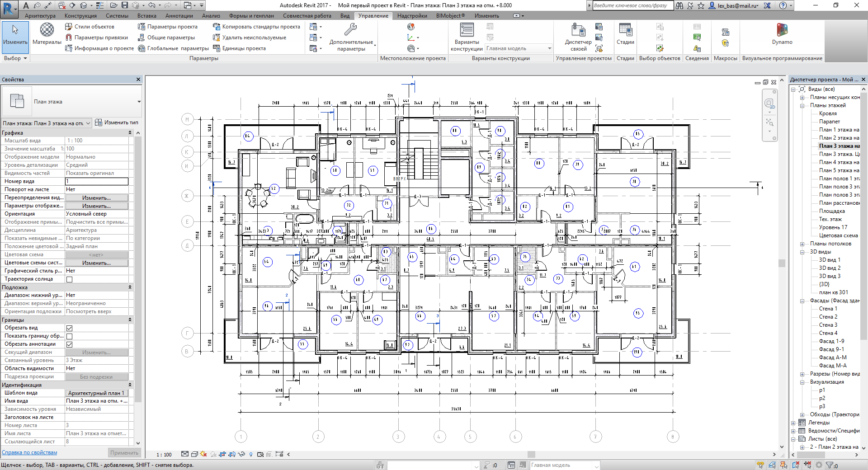The height and width of the screenshot is (470, 868).
Task: Open the Phases (Стадии) tool
Action: [x=625, y=34]
